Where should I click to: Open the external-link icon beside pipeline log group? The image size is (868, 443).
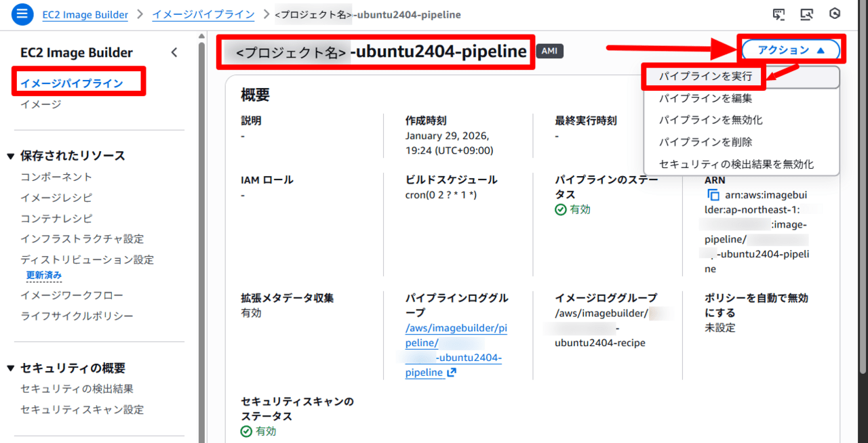pyautogui.click(x=452, y=373)
